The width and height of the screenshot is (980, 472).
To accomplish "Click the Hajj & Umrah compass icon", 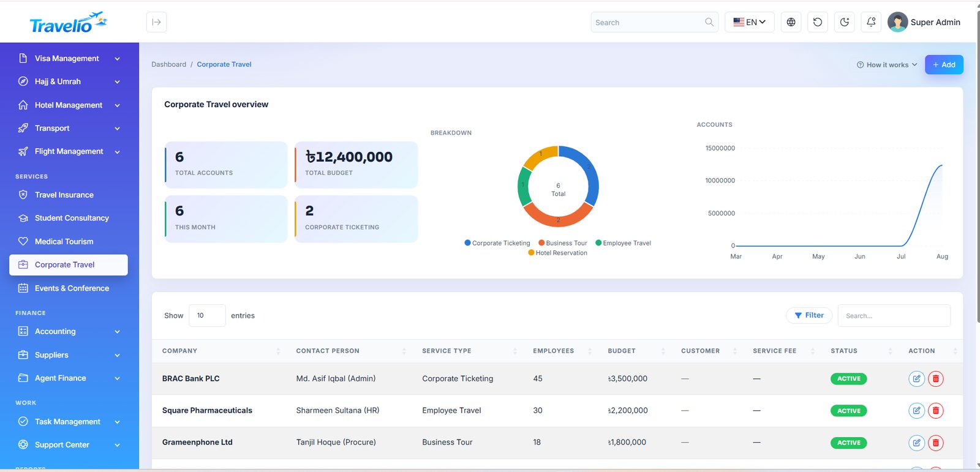I will (23, 81).
